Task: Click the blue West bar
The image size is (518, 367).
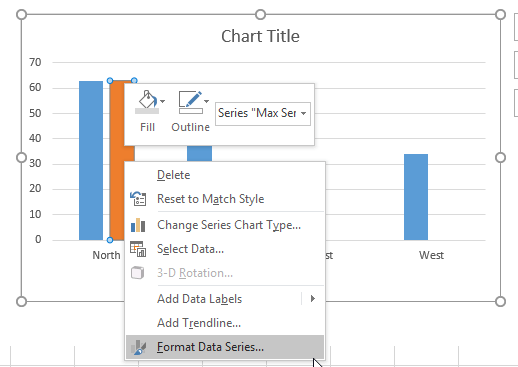Action: pos(416,197)
